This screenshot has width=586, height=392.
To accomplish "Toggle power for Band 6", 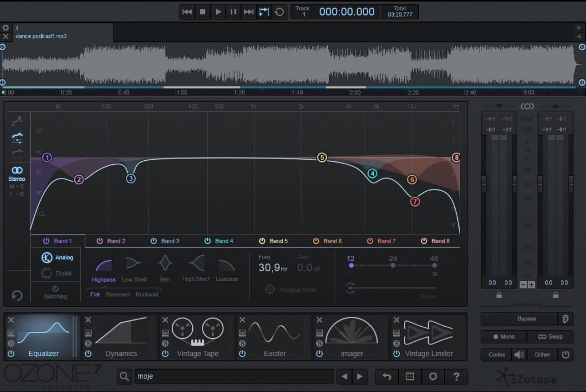I will tap(316, 241).
